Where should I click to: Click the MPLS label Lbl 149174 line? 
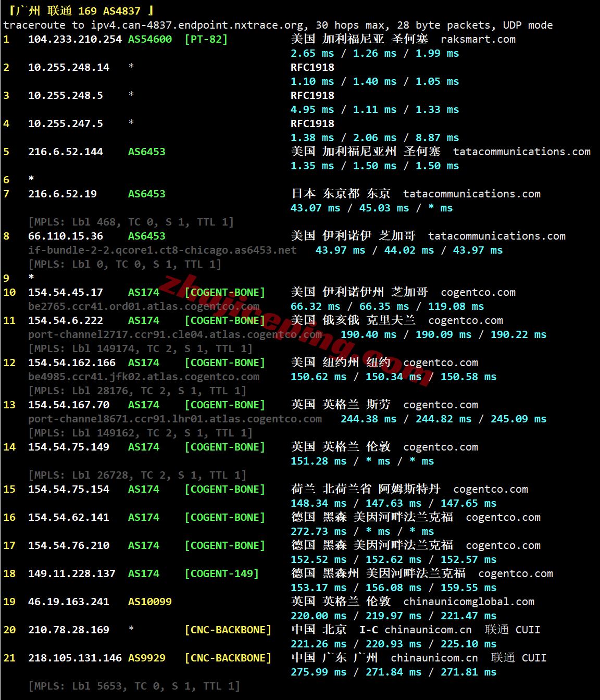tap(141, 348)
